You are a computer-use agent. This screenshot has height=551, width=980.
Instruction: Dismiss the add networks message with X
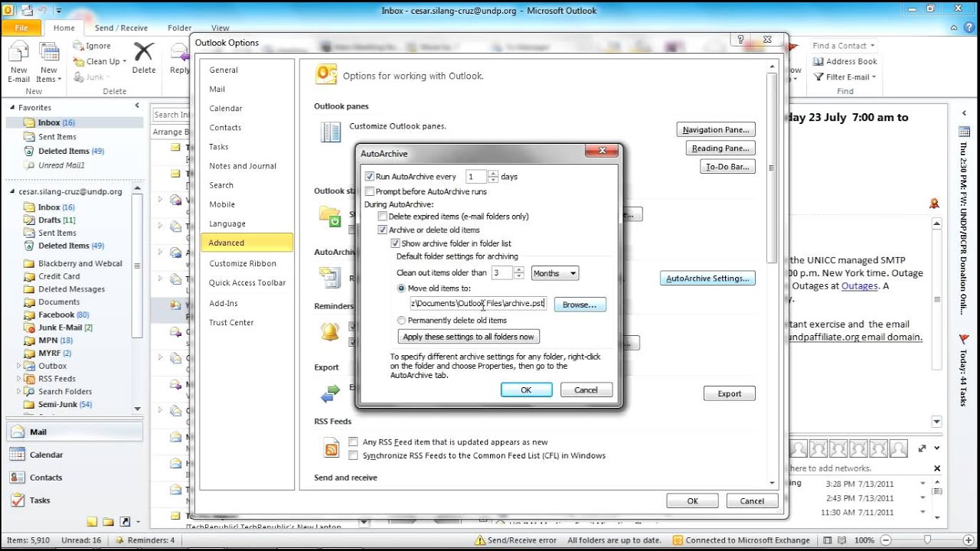pos(936,468)
